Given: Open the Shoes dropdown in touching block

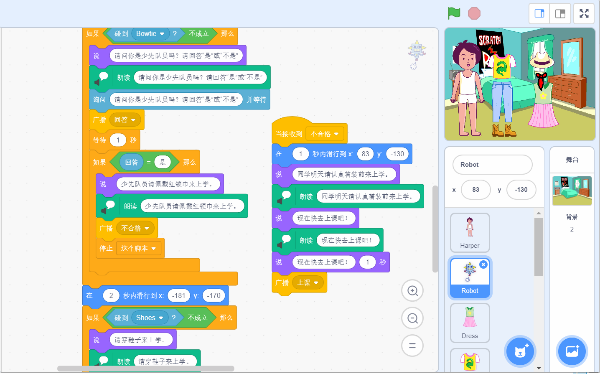Looking at the screenshot, I should pos(150,318).
